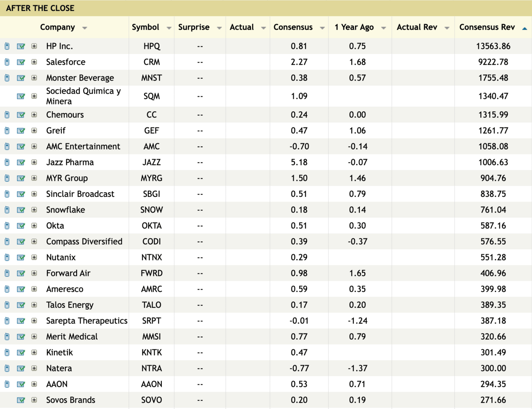Click Jazz Pharma's consensus value 5.18
Viewport: 532px width, 409px height.
coord(299,162)
